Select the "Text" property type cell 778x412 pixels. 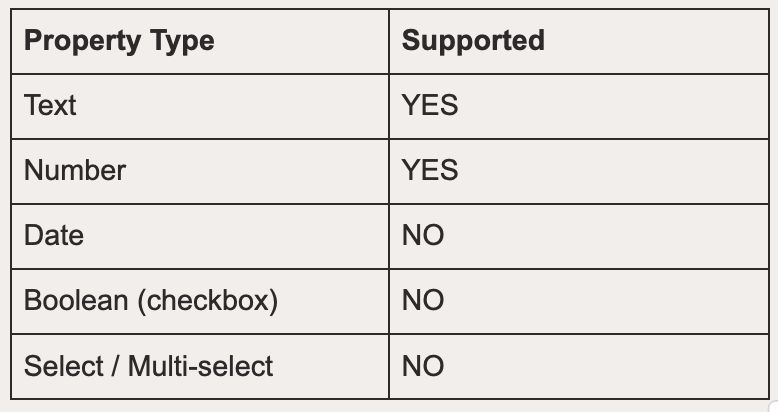pyautogui.click(x=200, y=106)
